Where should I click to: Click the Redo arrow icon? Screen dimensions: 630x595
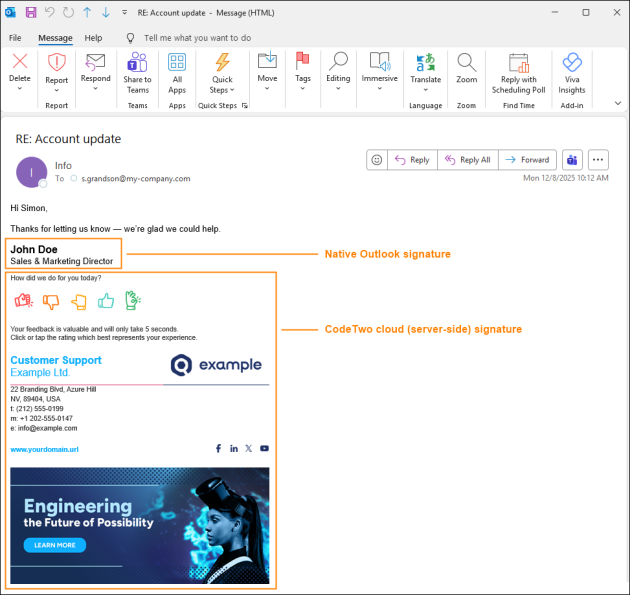click(68, 12)
